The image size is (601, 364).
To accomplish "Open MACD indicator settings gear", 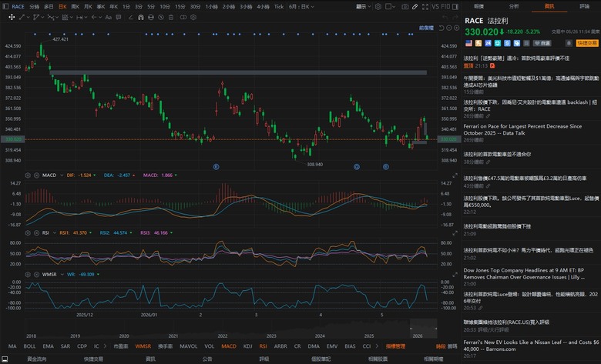I will (28, 175).
